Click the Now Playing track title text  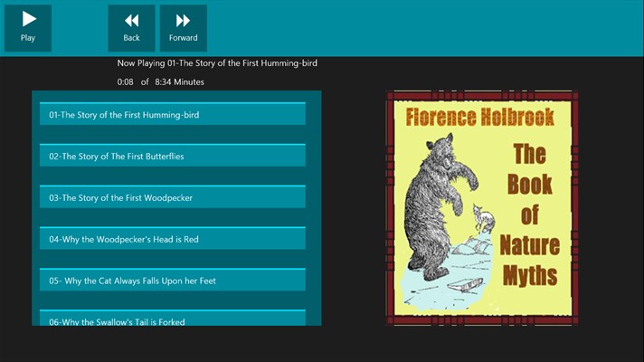[217, 63]
